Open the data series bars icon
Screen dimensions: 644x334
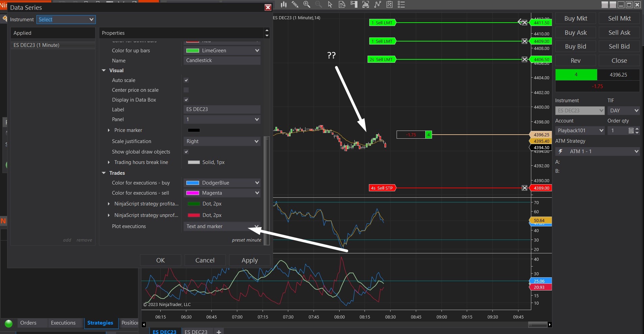pos(366,4)
